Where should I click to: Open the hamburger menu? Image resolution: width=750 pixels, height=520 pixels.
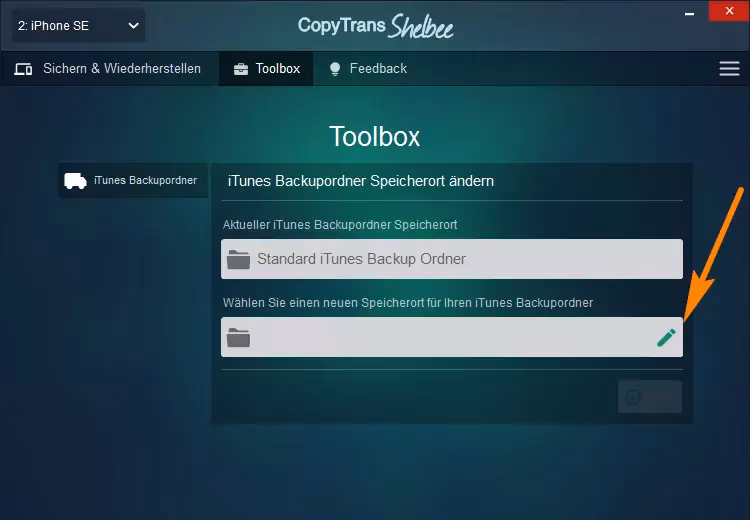(x=729, y=68)
